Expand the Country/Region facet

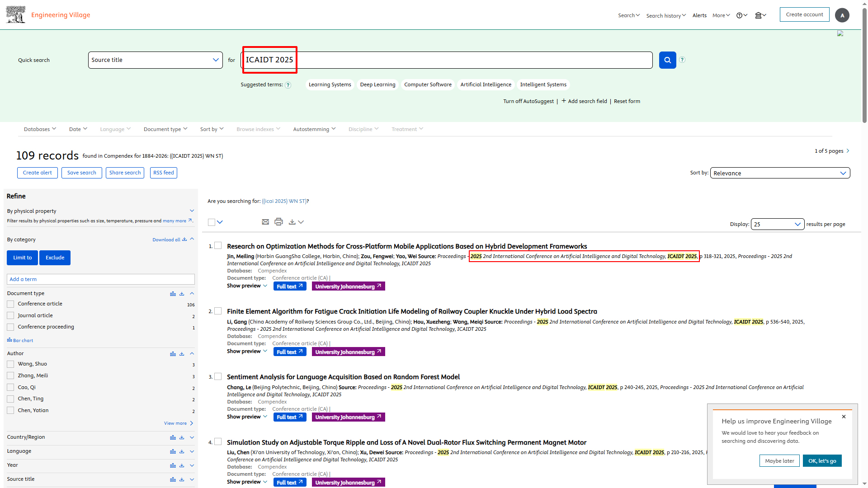click(192, 437)
